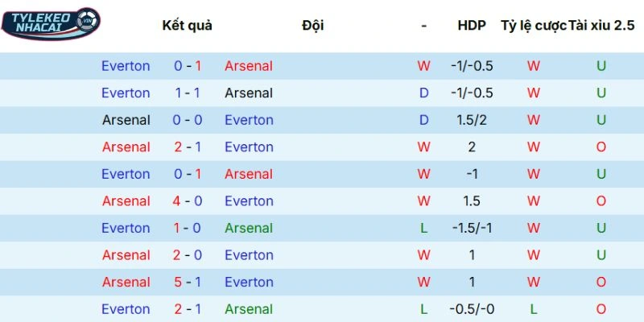Click the L in Tỷ lệ cược column

tap(533, 309)
